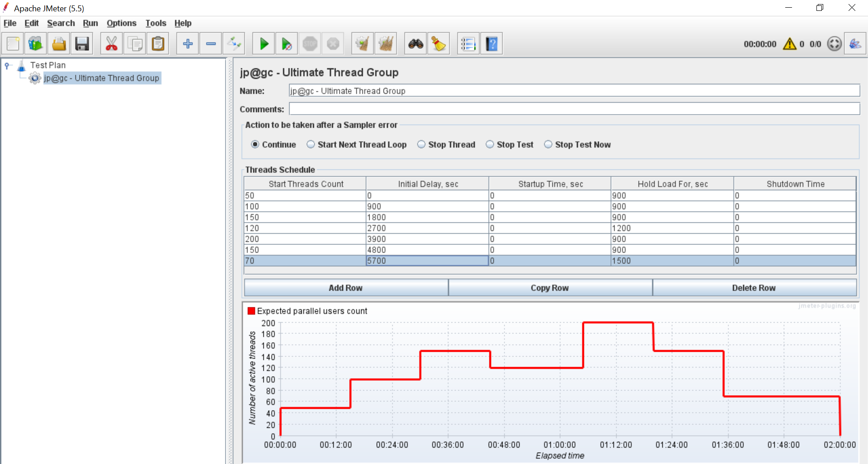Open the Run menu

click(90, 23)
